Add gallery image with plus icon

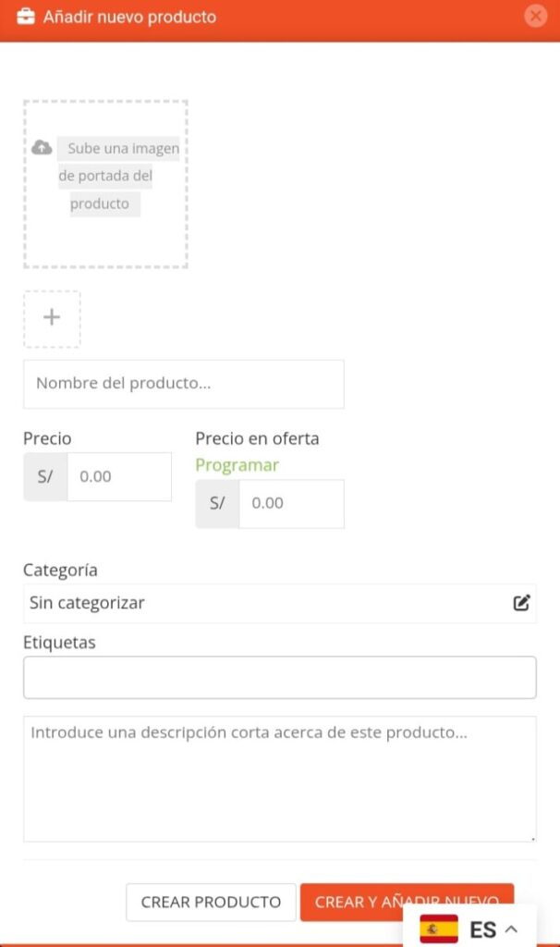point(52,319)
